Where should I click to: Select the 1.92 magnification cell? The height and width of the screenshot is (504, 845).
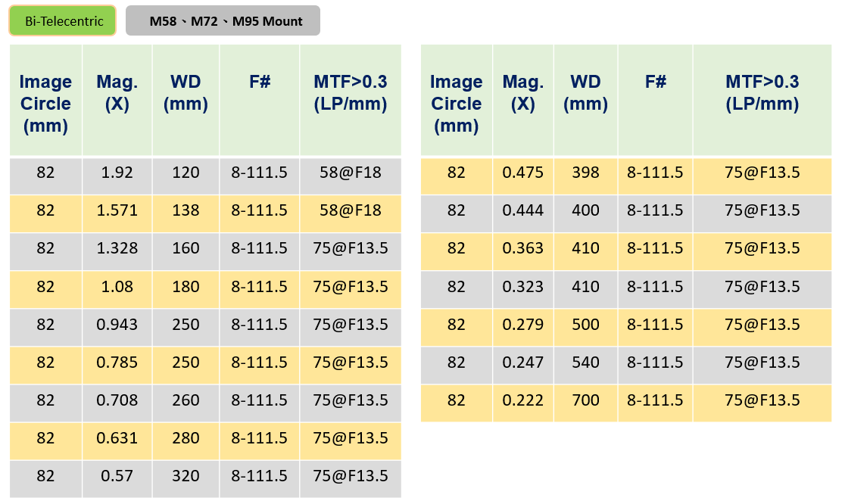coord(117,173)
